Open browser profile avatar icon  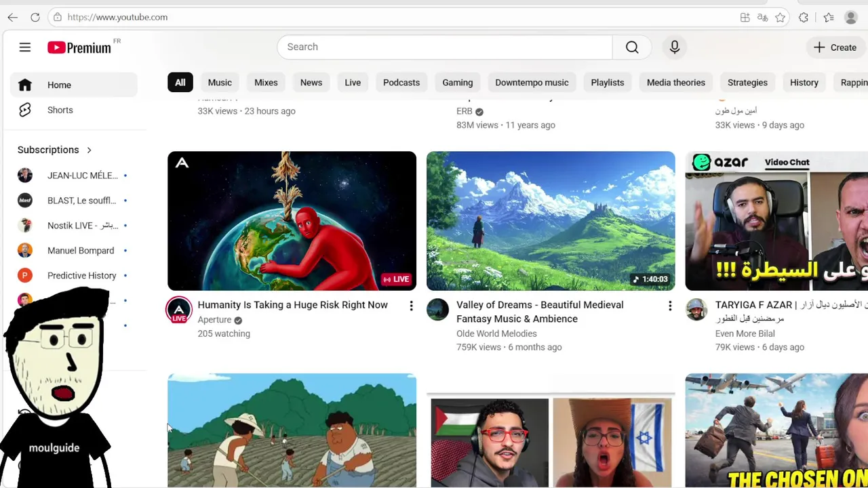coord(851,18)
